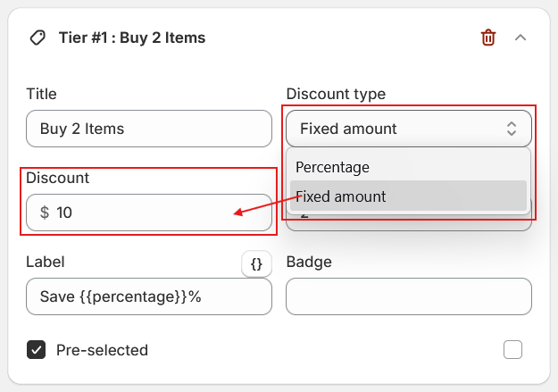Click the tag icon beside Tier #1

(x=37, y=38)
